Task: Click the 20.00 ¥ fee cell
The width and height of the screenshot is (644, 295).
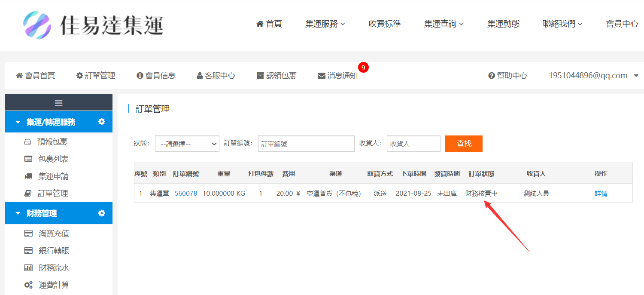Action: (x=288, y=194)
